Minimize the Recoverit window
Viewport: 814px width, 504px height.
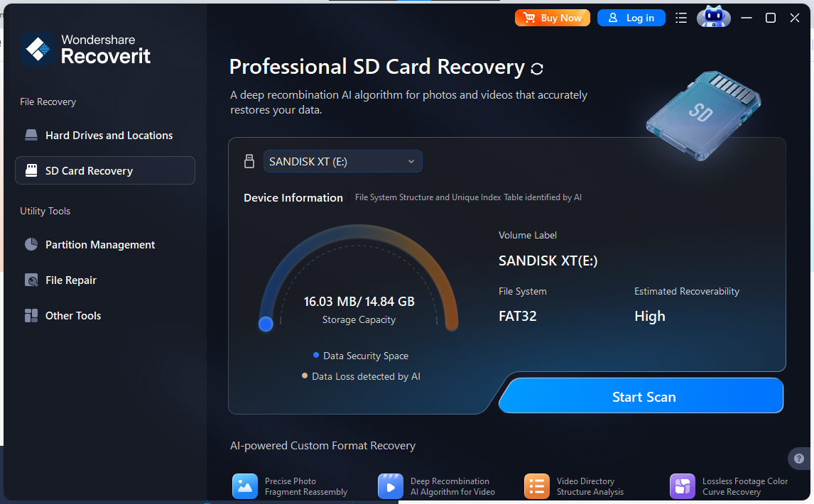click(747, 18)
